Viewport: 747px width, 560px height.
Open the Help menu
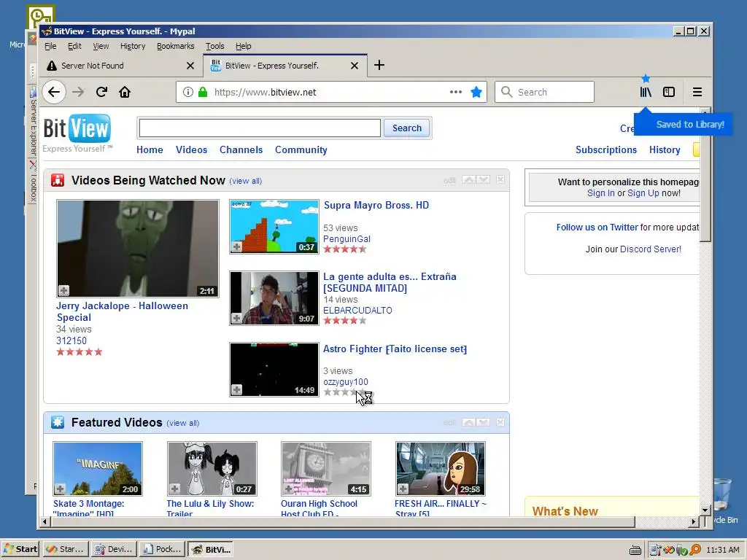click(243, 46)
